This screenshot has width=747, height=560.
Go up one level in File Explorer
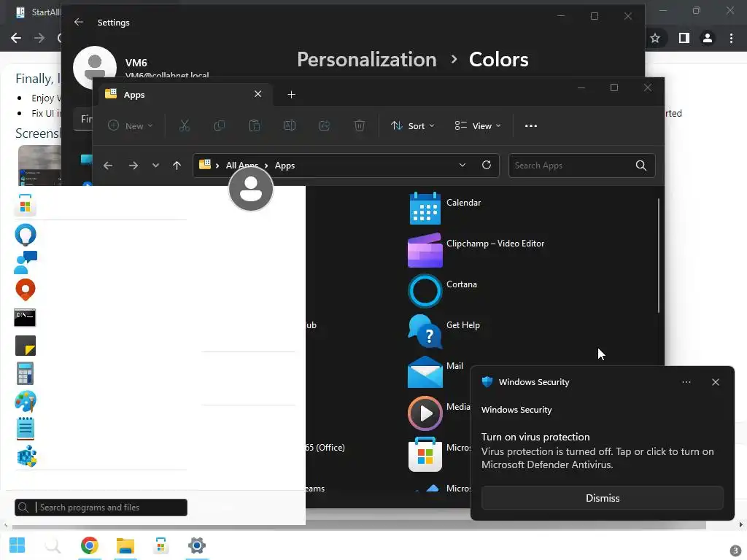pos(177,166)
